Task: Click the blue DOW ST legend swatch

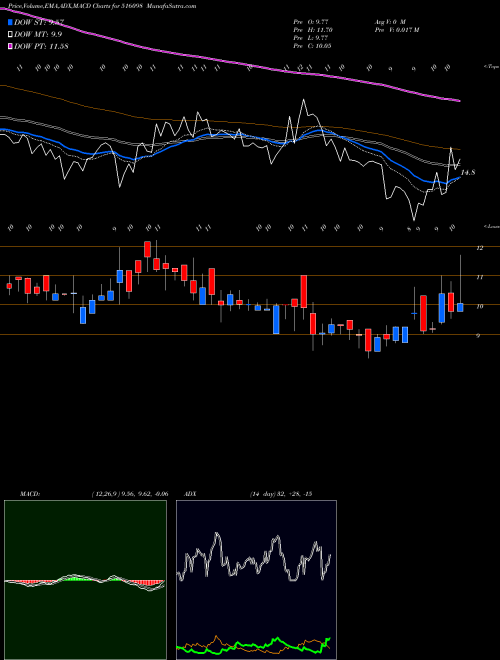Action: (x=11, y=22)
